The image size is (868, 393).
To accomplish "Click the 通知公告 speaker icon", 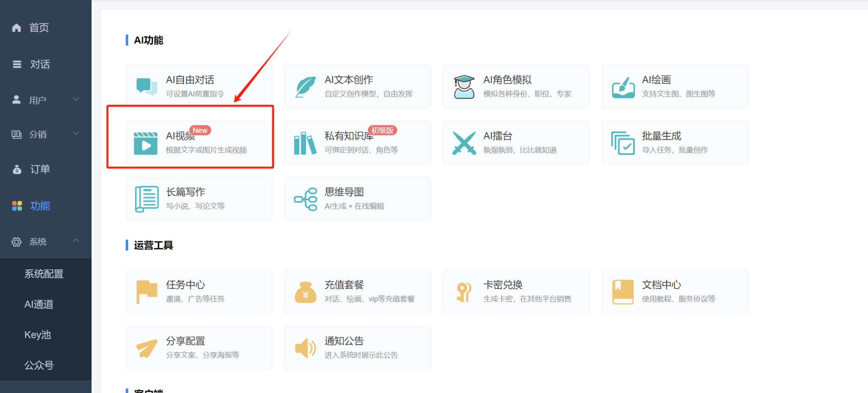I will pos(305,348).
